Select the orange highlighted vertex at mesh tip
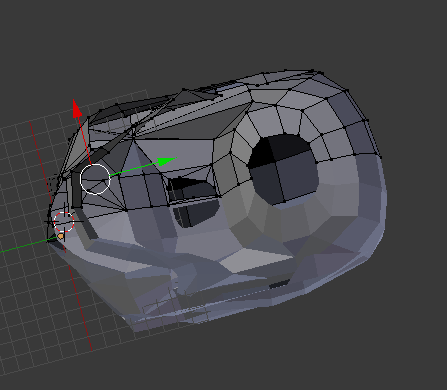Viewport: 447px width, 390px height. (x=61, y=236)
